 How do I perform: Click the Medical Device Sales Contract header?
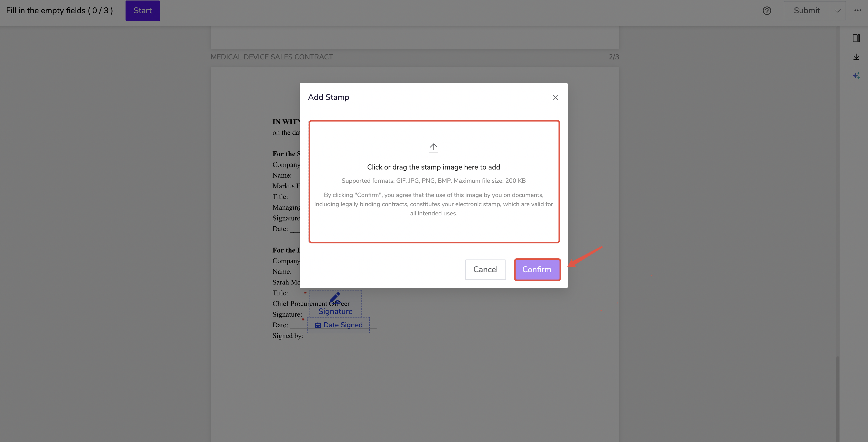pyautogui.click(x=271, y=57)
